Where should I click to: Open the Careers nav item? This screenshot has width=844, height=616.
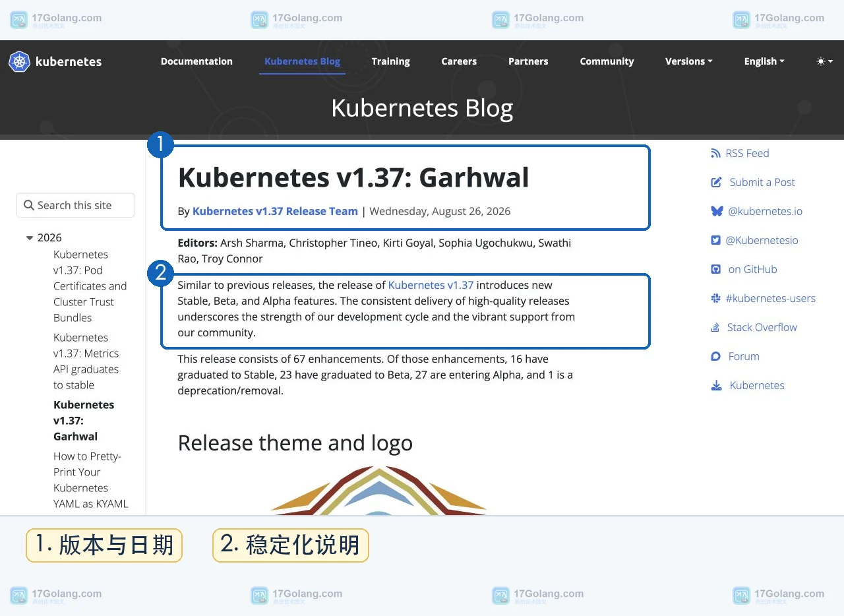(459, 61)
